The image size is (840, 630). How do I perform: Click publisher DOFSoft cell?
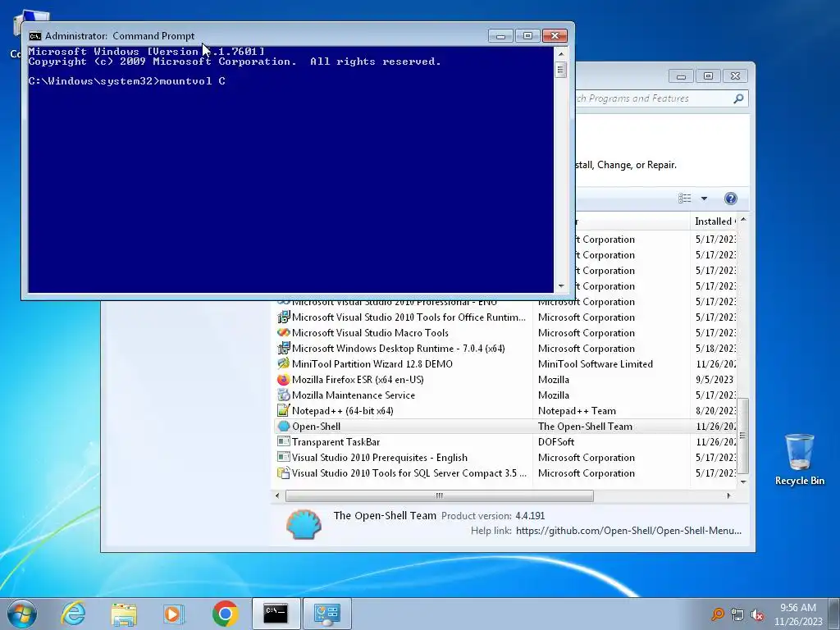tap(556, 442)
